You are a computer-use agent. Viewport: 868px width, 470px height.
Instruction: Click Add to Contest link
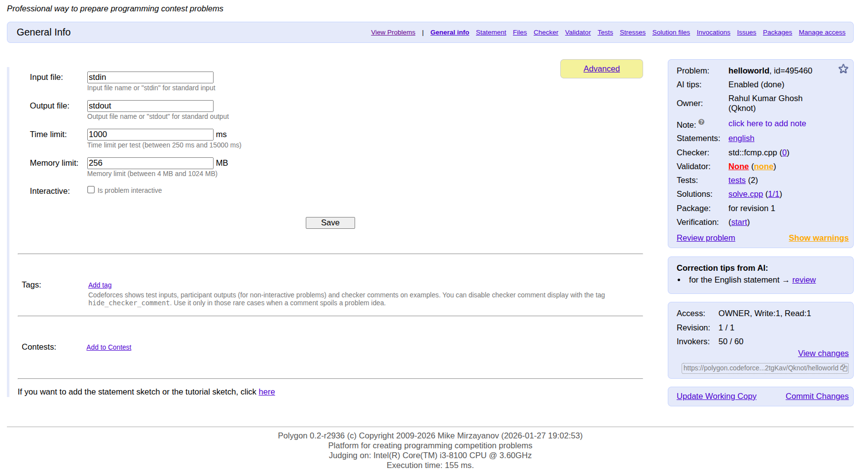[x=109, y=347]
